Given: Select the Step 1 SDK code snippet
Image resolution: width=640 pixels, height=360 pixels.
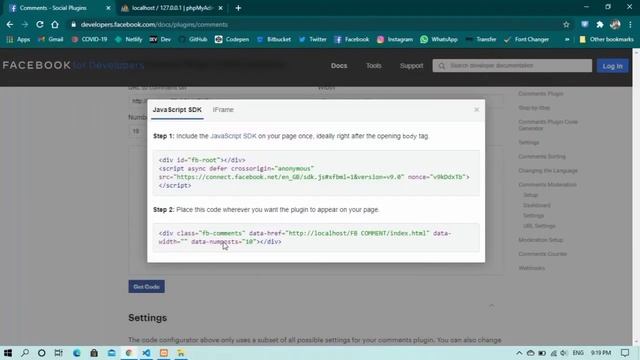Looking at the screenshot, I should point(316,173).
